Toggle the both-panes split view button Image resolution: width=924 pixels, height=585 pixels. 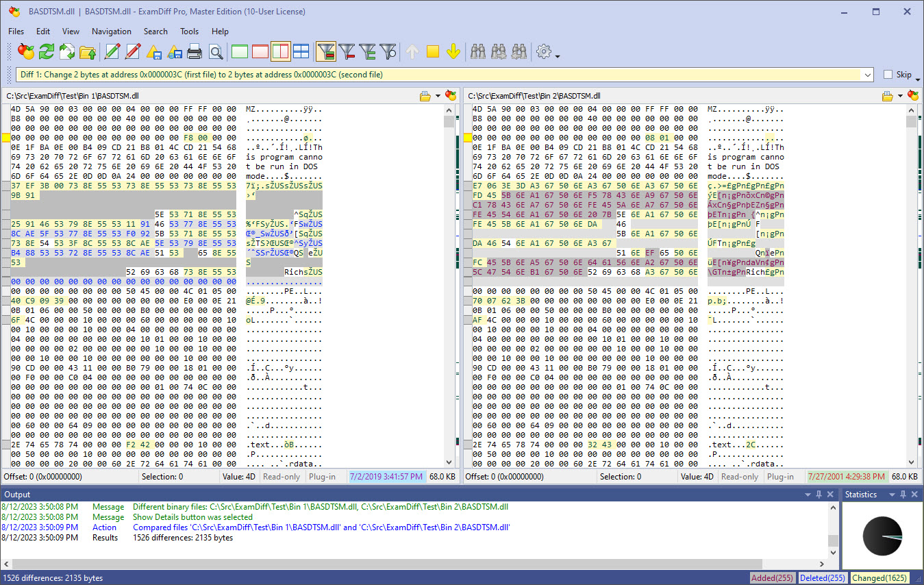(x=281, y=51)
